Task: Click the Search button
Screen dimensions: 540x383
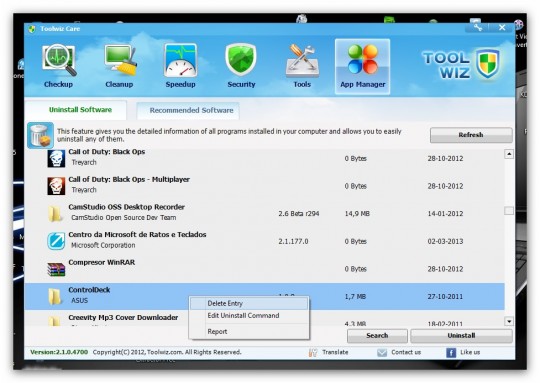Action: click(377, 335)
